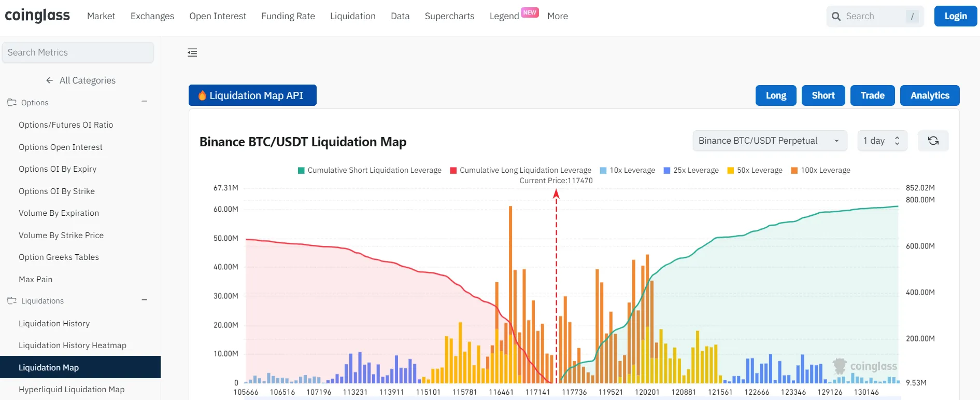Image resolution: width=980 pixels, height=400 pixels.
Task: Click the Trade button
Action: pyautogui.click(x=872, y=95)
